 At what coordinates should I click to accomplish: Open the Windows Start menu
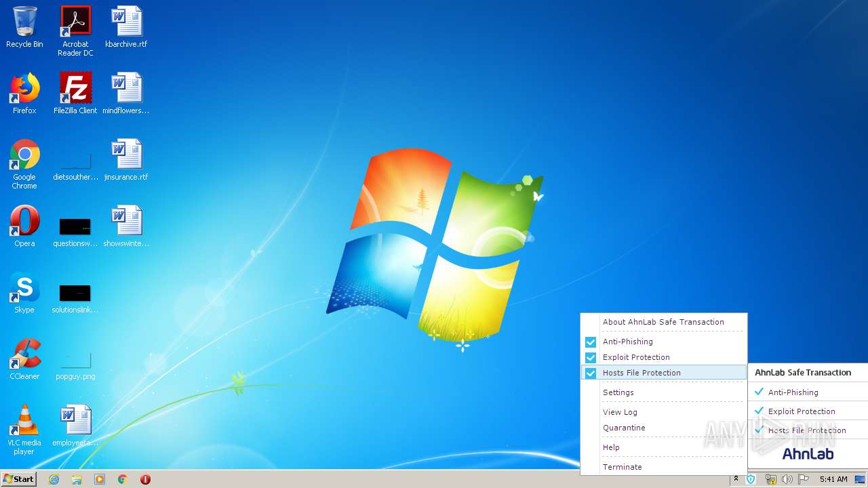coord(19,479)
